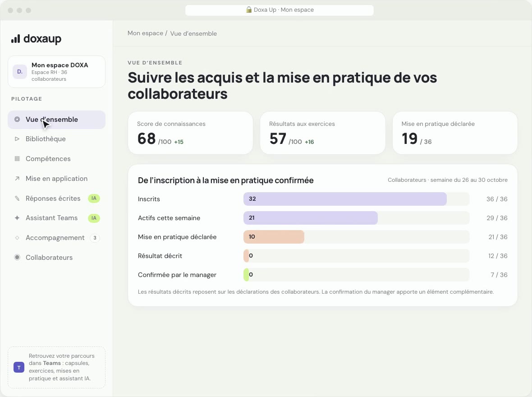The height and width of the screenshot is (397, 532).
Task: Open the Résultats aux exercices card
Action: click(323, 133)
